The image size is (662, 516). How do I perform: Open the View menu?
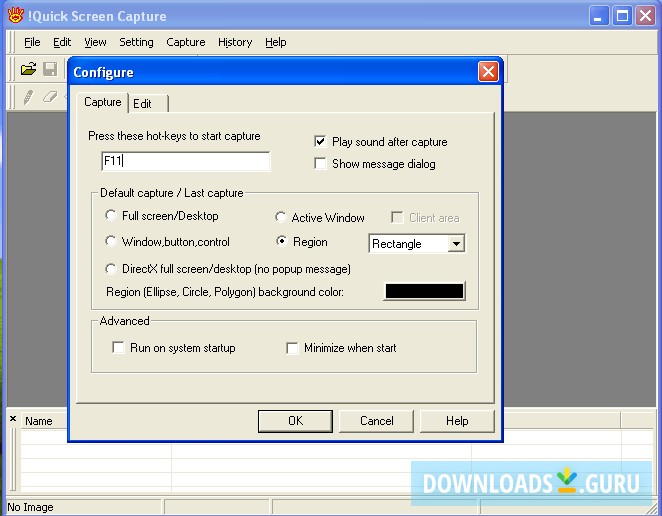95,42
